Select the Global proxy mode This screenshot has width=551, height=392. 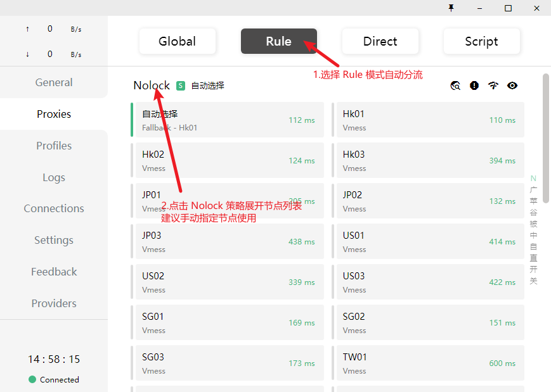(178, 41)
